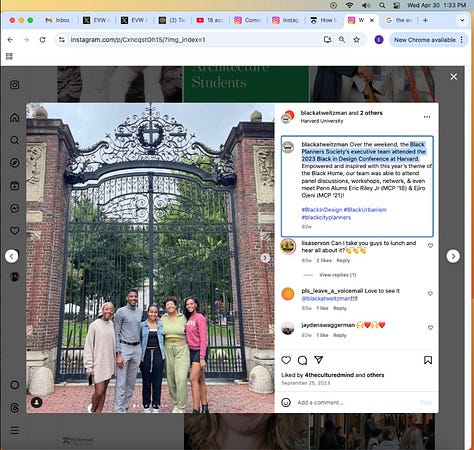Open 4theculturedmind liker profile
The image size is (474, 450).
(x=329, y=375)
